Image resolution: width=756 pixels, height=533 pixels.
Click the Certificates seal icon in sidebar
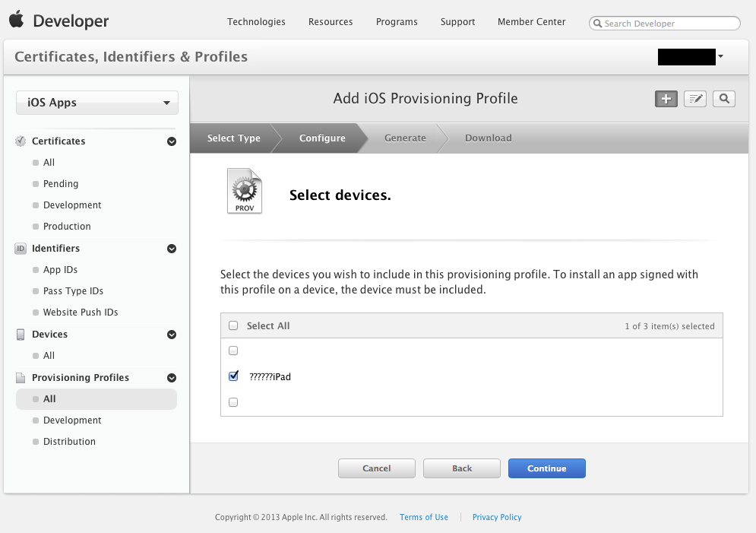(21, 141)
